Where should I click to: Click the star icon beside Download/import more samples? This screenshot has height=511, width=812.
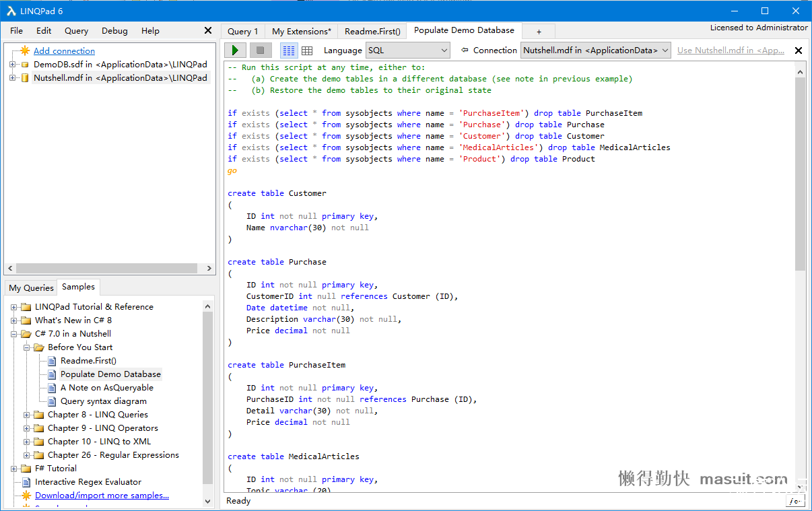[26, 496]
